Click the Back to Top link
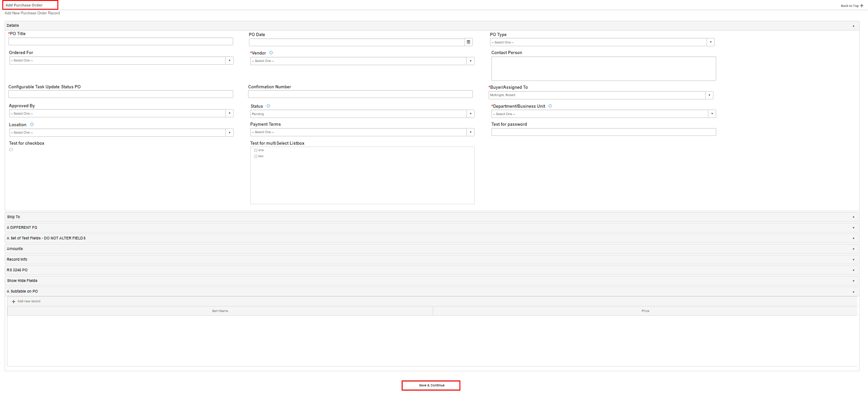Image resolution: width=868 pixels, height=398 pixels. click(852, 6)
